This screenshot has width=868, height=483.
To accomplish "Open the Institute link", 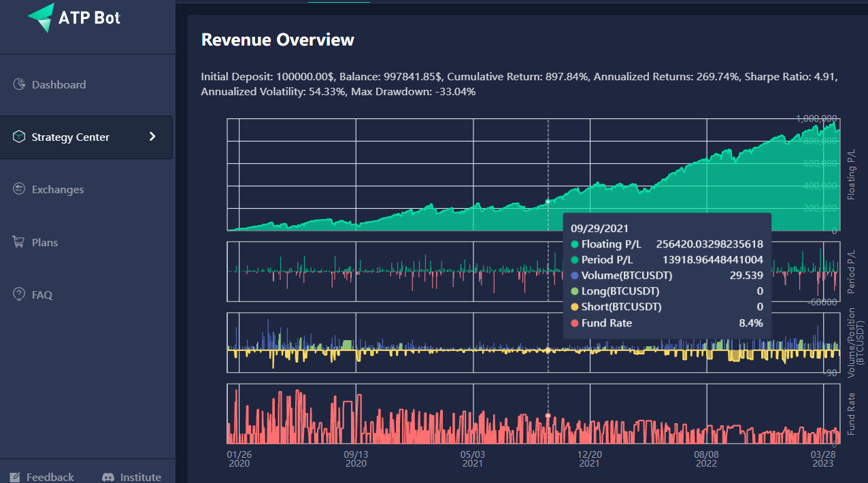I will [140, 477].
